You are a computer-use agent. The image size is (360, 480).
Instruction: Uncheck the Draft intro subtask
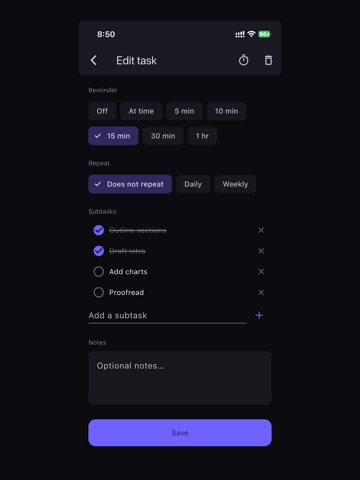[99, 251]
